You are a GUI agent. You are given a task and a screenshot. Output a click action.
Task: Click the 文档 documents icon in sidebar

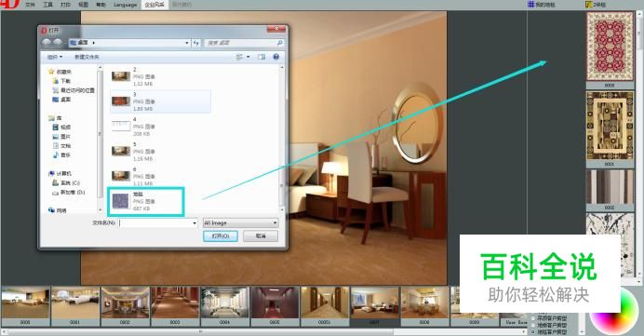pyautogui.click(x=56, y=146)
